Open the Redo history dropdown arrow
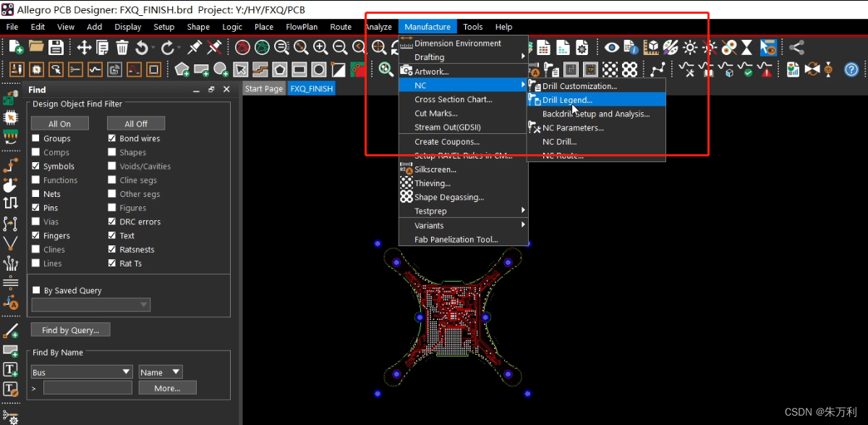 click(180, 48)
